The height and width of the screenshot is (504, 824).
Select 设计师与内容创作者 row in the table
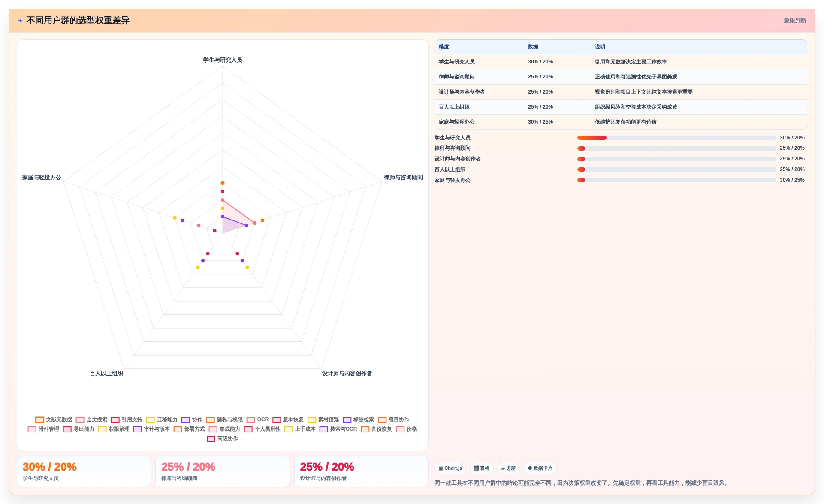pyautogui.click(x=620, y=92)
